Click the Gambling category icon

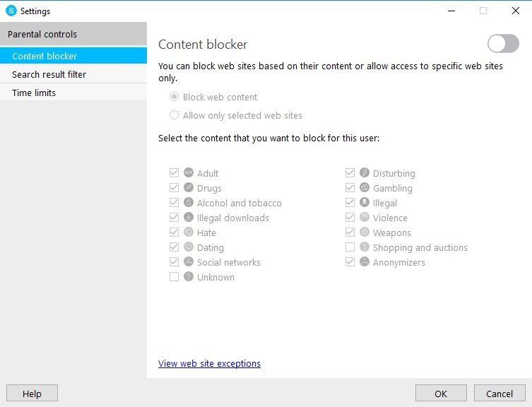[x=365, y=188]
